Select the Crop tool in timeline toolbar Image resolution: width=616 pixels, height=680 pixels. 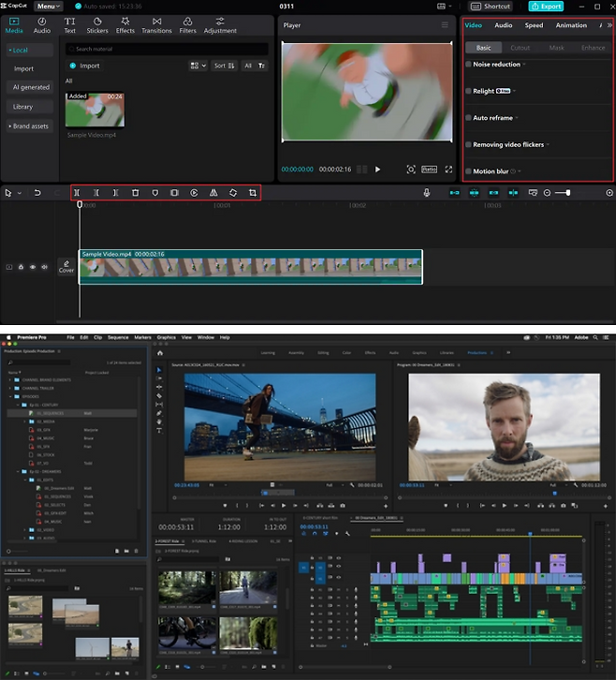pyautogui.click(x=253, y=193)
